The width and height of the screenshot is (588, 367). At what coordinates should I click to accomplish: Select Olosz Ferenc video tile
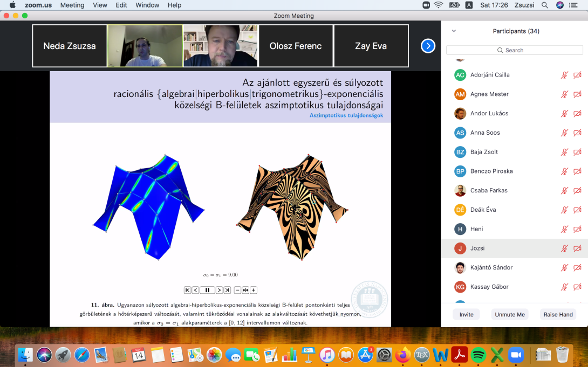(295, 46)
